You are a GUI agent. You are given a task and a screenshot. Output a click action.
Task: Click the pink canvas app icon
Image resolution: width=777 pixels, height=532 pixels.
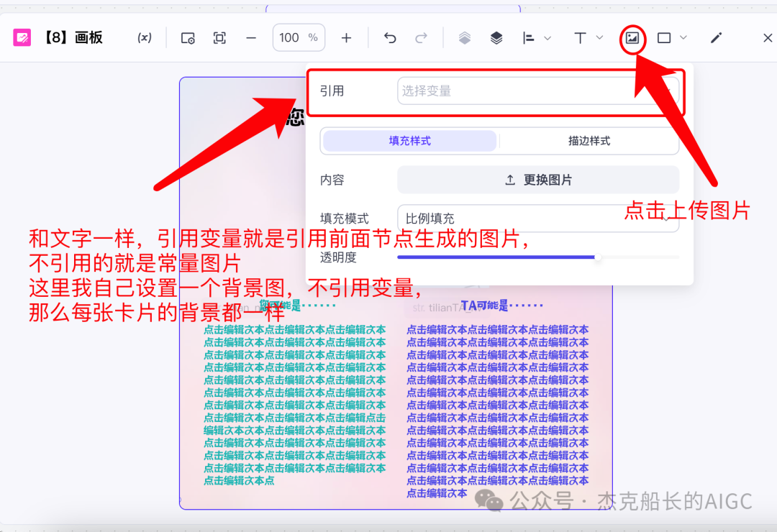[22, 37]
